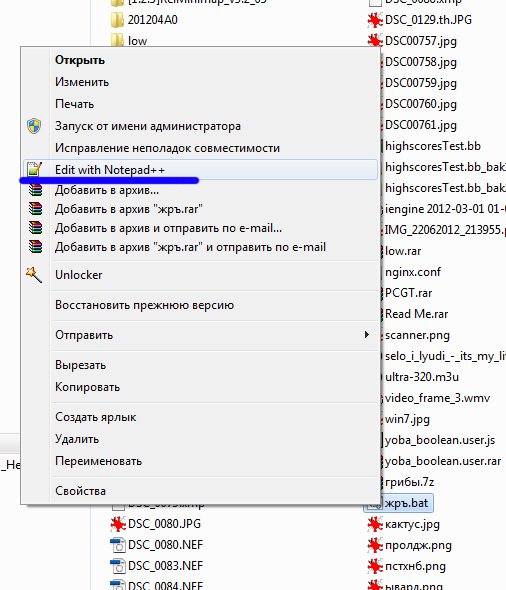Click the WinRAR icon beside the e-mail... archive entry

[x=36, y=228]
